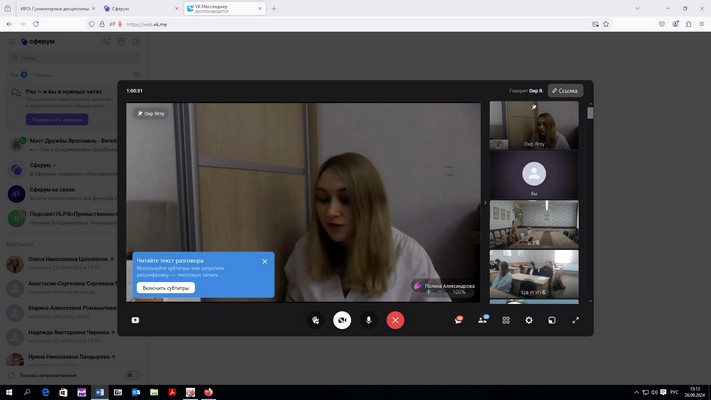Open Педсовет76.РФ chat
Image resolution: width=711 pixels, height=400 pixels.
[62, 218]
